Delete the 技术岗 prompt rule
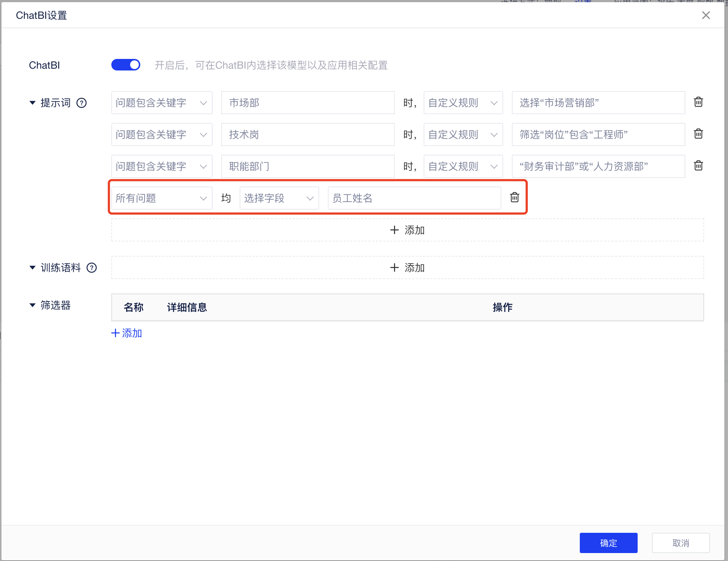 pyautogui.click(x=698, y=134)
